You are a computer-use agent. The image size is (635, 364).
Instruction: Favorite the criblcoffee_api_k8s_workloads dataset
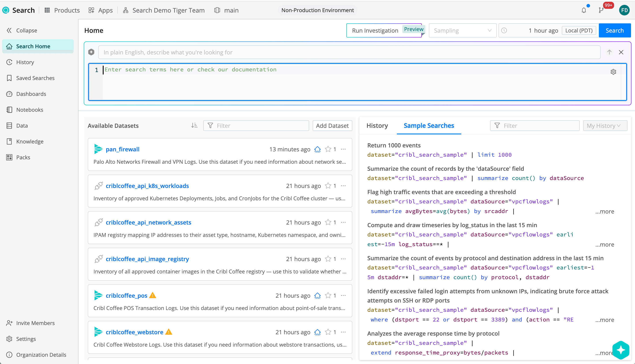tap(328, 186)
